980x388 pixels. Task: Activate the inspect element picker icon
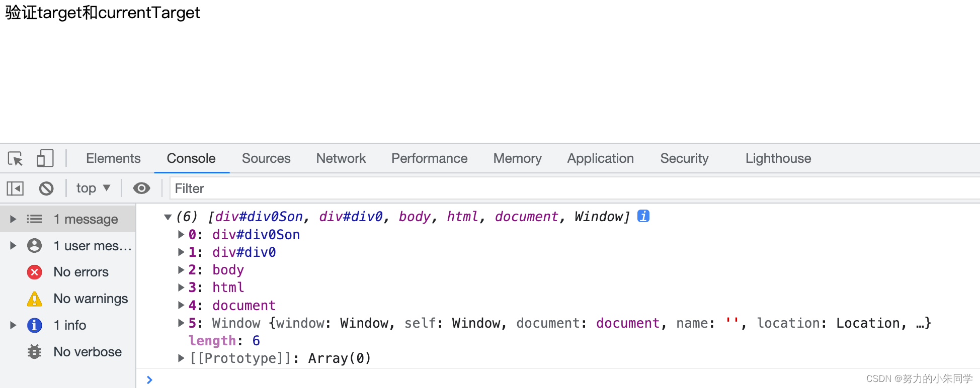pos(15,159)
